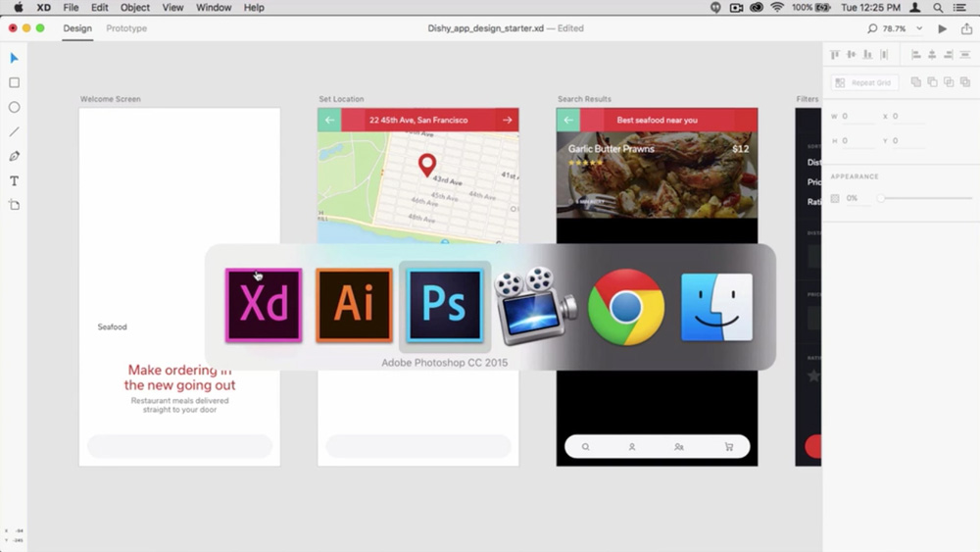Open Notification Center list icon
980x552 pixels.
(959, 8)
